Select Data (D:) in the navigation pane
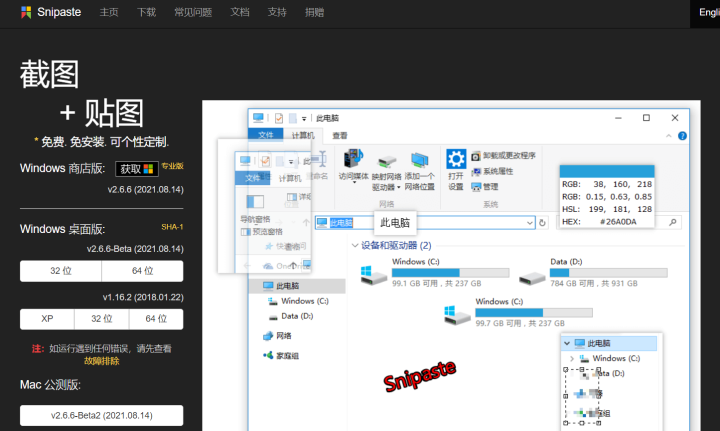This screenshot has height=431, width=720. tap(291, 316)
